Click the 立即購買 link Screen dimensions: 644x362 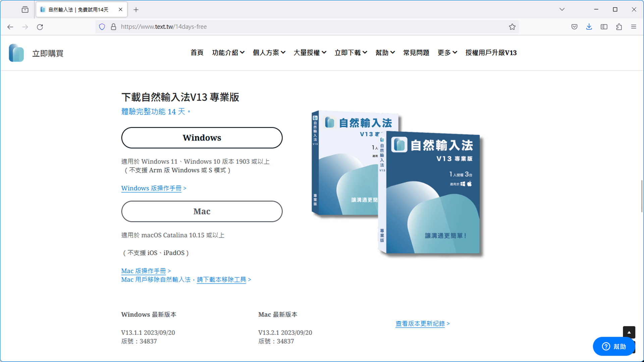(48, 53)
